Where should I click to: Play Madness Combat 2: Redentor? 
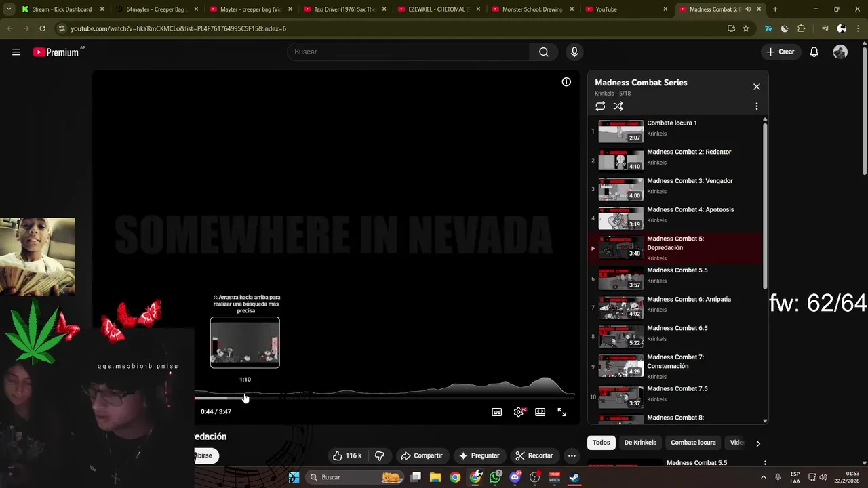pyautogui.click(x=675, y=160)
